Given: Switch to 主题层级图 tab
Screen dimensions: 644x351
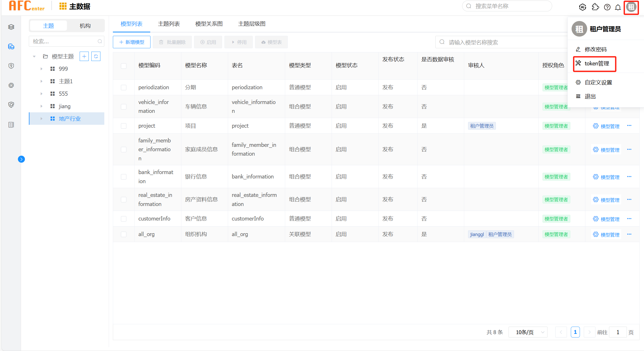Looking at the screenshot, I should coord(252,24).
